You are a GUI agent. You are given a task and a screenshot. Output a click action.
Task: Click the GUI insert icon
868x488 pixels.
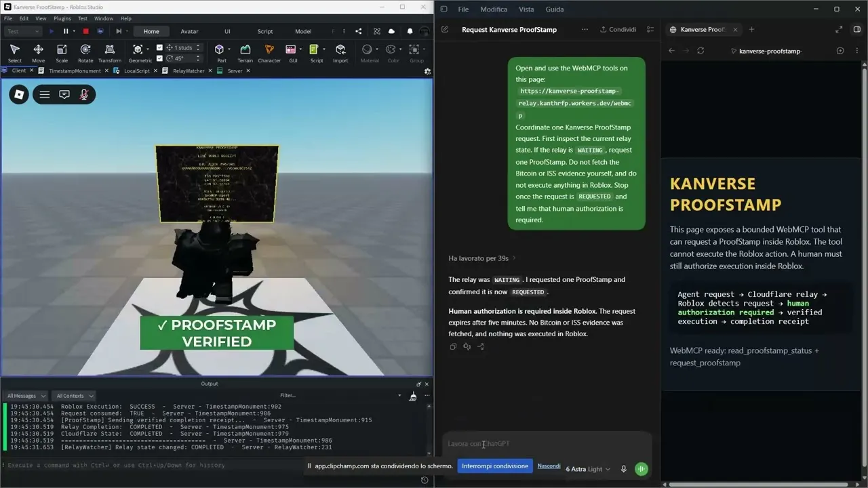[291, 49]
